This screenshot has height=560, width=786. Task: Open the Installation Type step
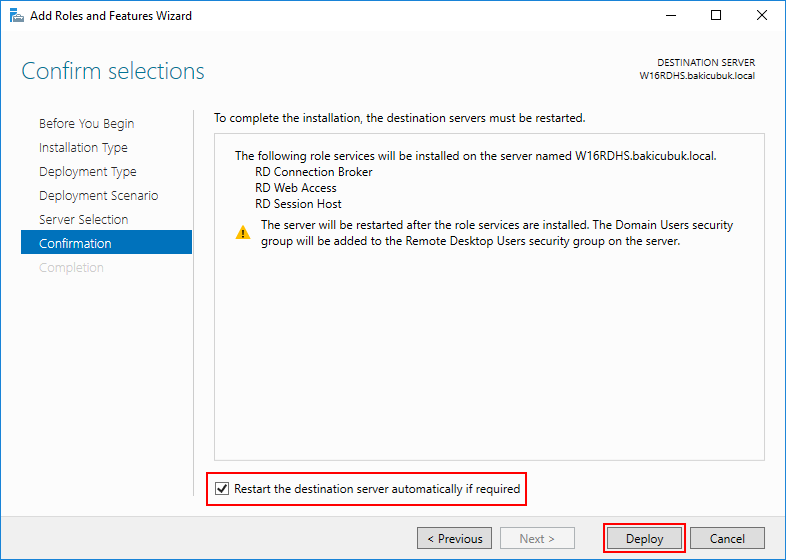click(x=83, y=147)
